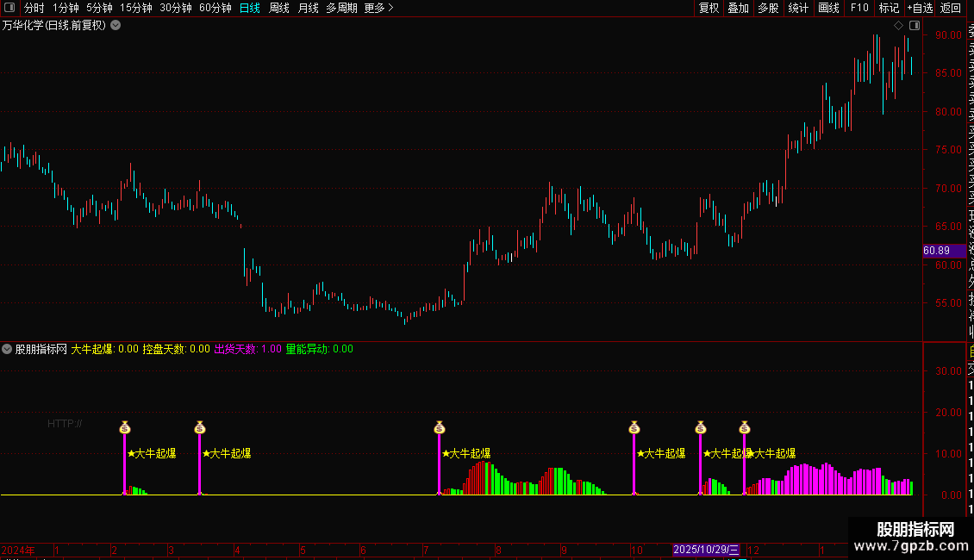Click the 返回 button

951,8
